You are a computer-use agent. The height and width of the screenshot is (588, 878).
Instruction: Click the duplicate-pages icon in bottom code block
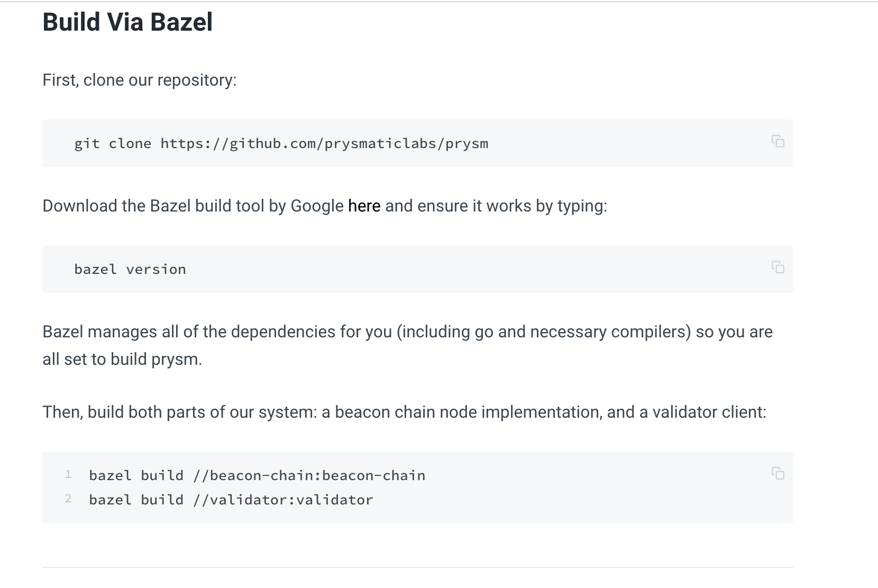click(778, 474)
